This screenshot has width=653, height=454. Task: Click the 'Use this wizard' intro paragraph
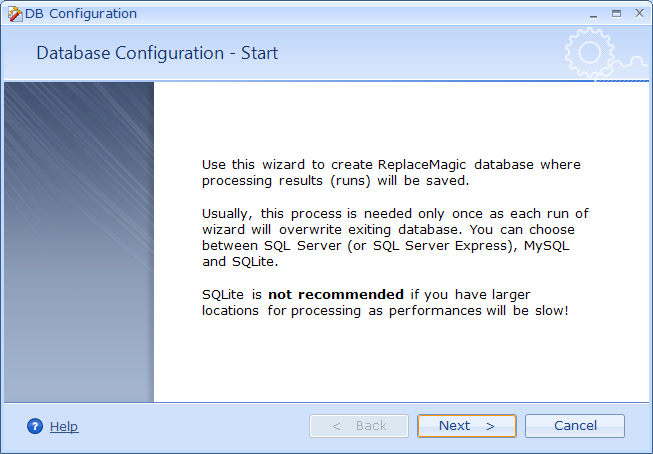pos(390,172)
